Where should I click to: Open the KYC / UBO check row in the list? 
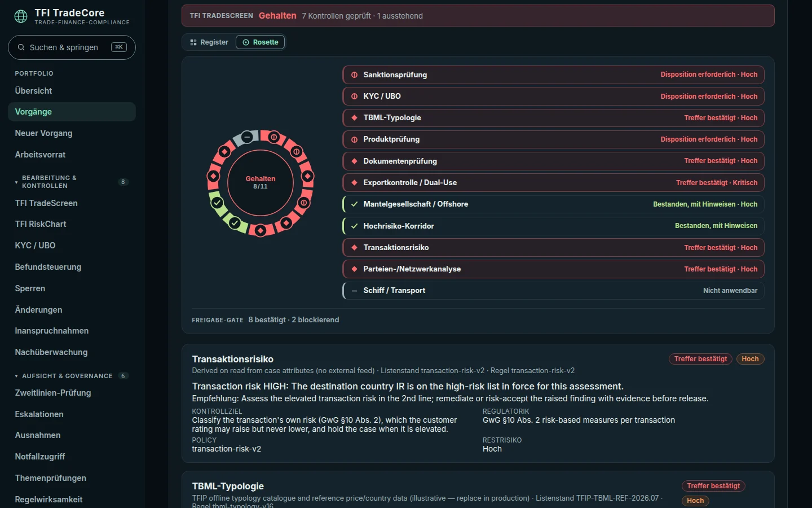[553, 97]
